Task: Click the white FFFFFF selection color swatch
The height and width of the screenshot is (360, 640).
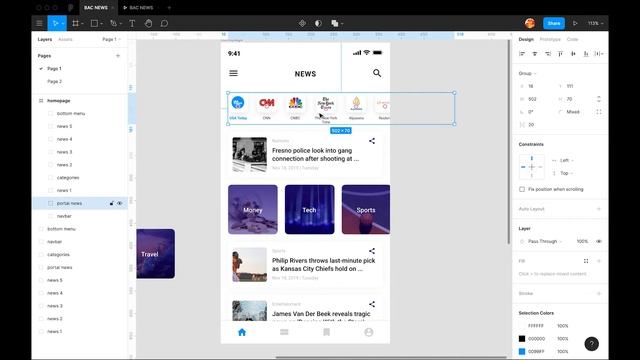Action: point(522,326)
